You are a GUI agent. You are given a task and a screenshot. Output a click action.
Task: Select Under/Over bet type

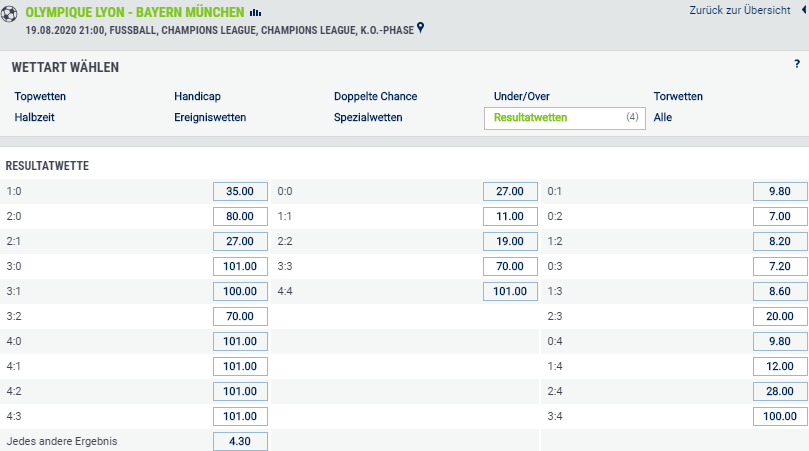[x=522, y=96]
